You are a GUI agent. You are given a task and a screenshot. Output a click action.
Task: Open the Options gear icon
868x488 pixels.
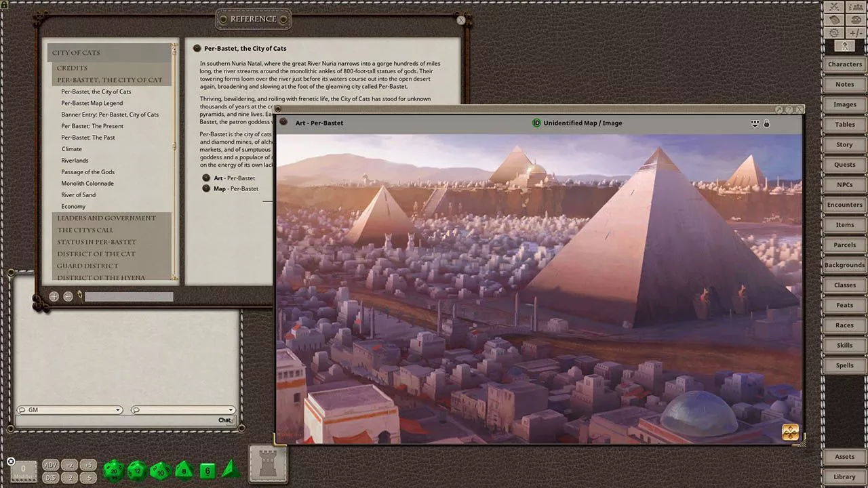(x=834, y=33)
